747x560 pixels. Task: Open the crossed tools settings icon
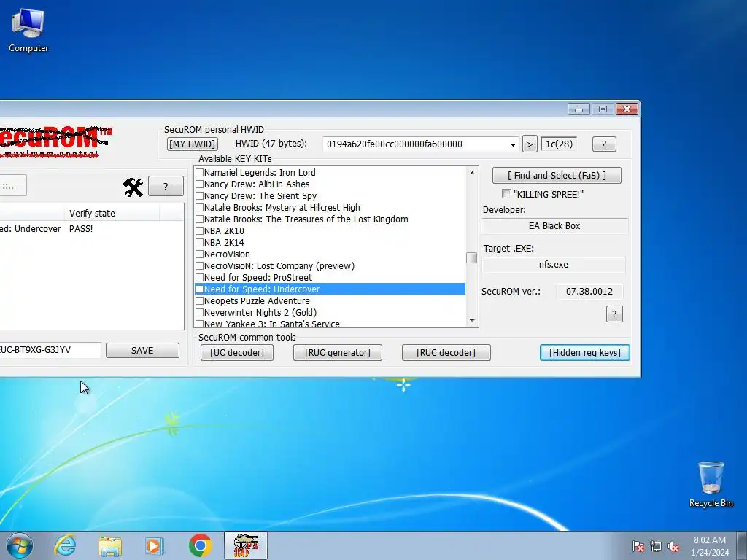(x=133, y=187)
